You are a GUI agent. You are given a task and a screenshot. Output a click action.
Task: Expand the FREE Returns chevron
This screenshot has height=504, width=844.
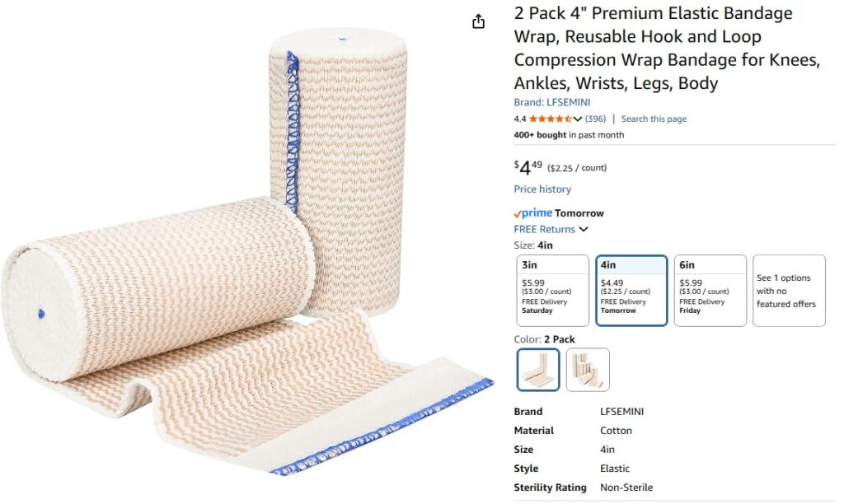(584, 229)
